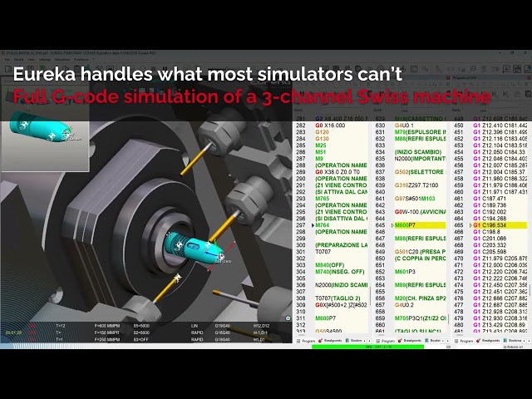Open the File menu
Screen dimensions: 532x399
point(7,60)
